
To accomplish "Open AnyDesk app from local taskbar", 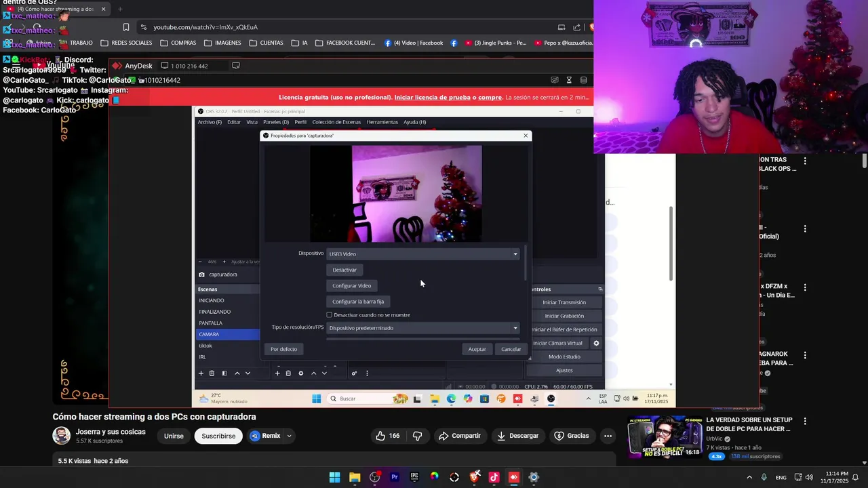I will (514, 477).
